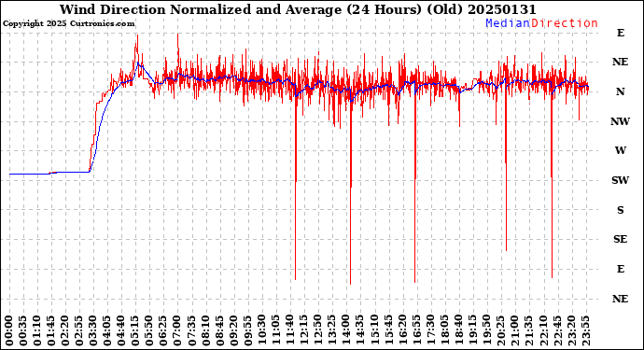Click the 02:55 time label
644x350 pixels.
[x=79, y=331]
